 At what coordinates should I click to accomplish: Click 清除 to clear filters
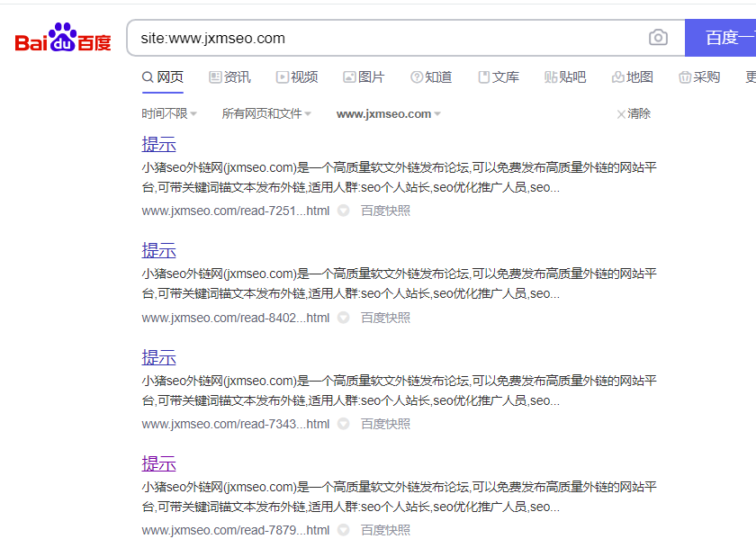click(634, 113)
